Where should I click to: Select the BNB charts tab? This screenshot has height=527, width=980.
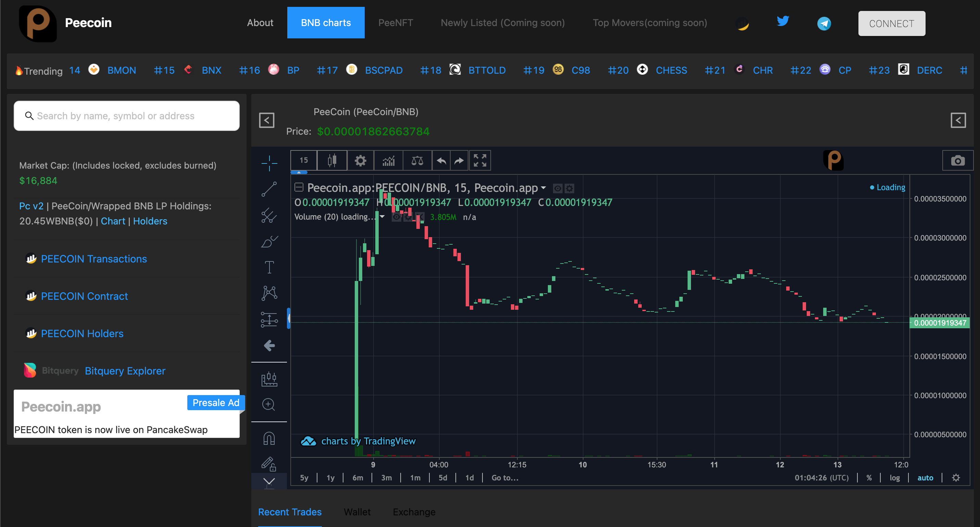coord(326,23)
